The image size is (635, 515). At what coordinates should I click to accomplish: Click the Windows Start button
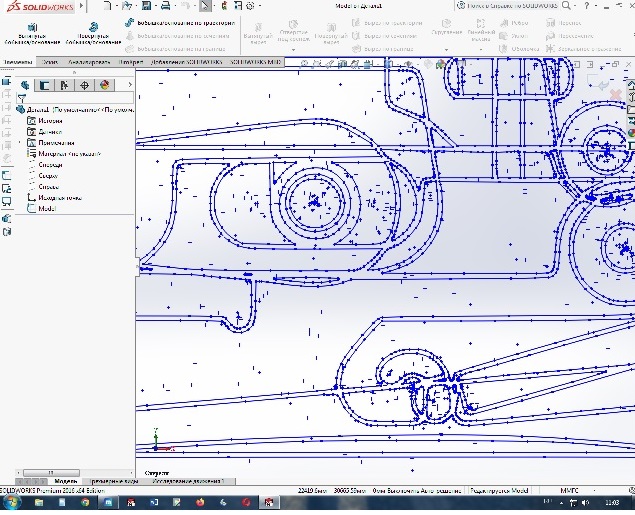coord(10,501)
